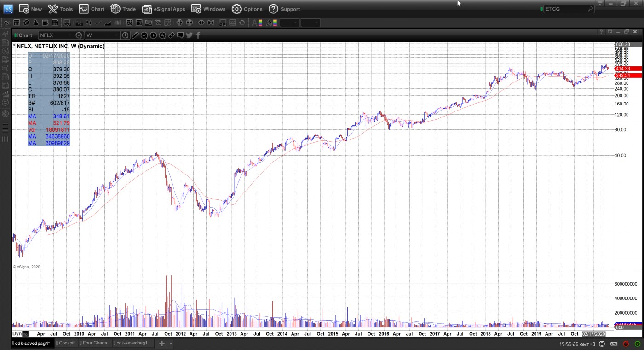Click the NFLX, NETFLIX INC chart title
This screenshot has height=350, width=644.
(61, 46)
